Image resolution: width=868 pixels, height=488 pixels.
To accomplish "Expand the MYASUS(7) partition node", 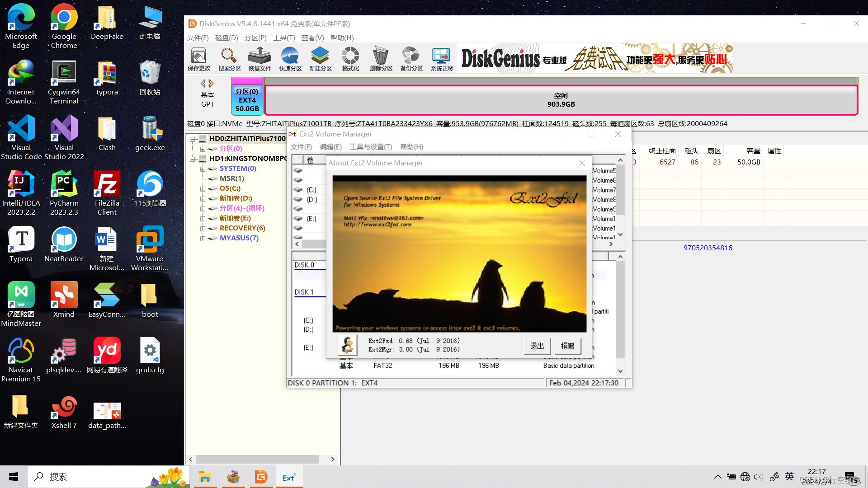I will (x=203, y=238).
